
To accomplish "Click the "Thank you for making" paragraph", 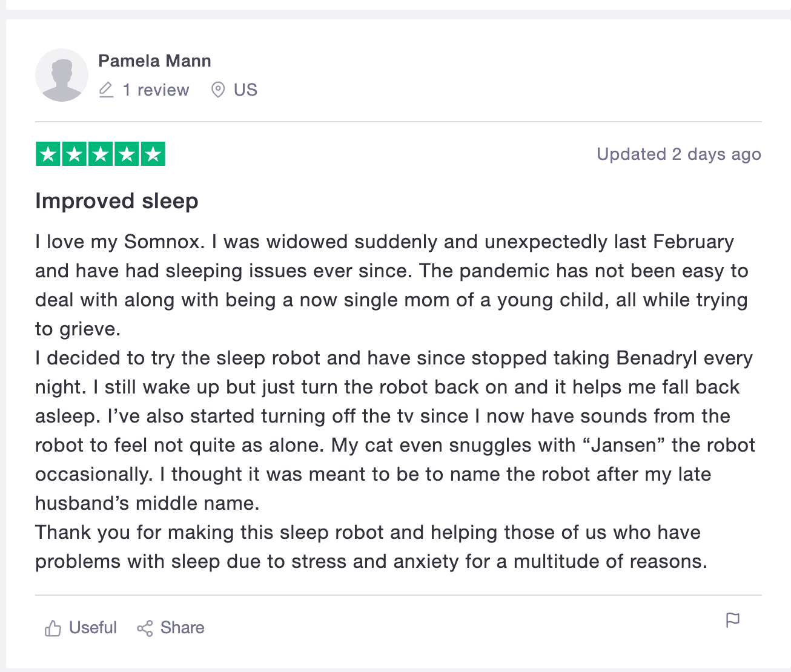I will 369,547.
